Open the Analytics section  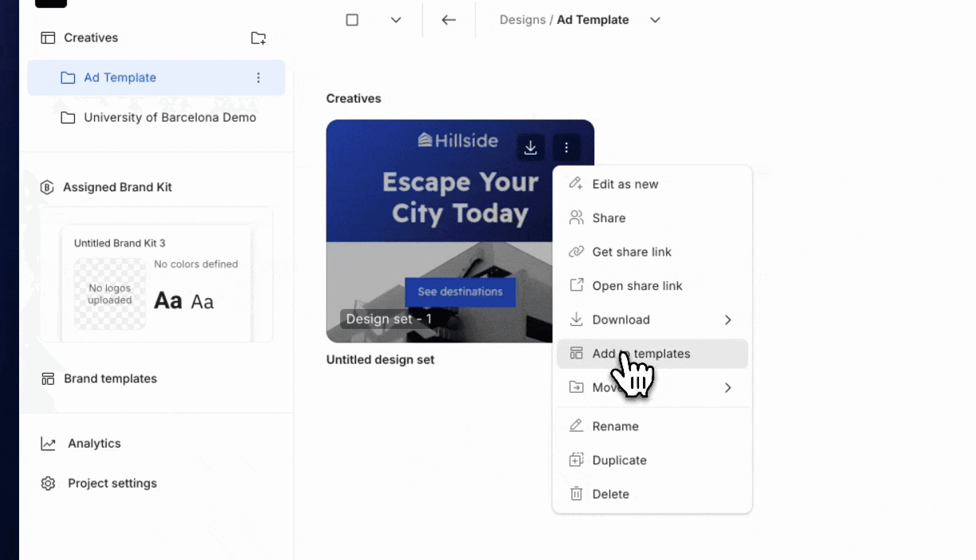click(94, 443)
